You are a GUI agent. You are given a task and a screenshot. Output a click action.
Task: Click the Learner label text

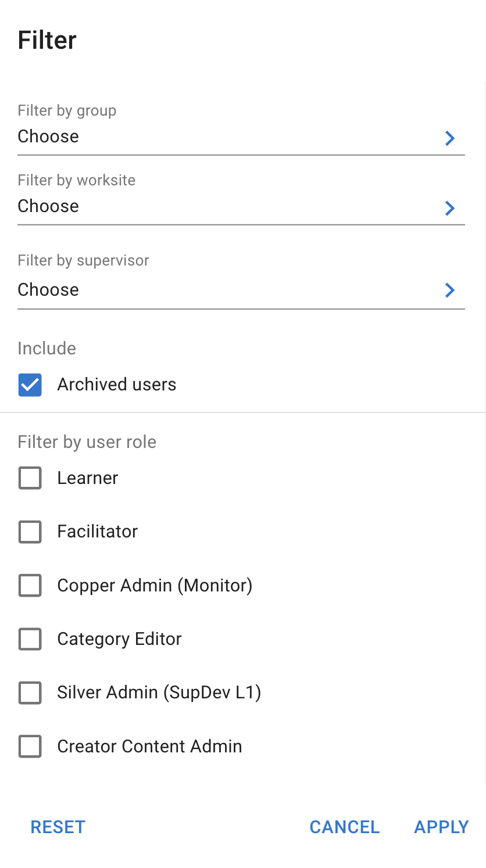87,478
